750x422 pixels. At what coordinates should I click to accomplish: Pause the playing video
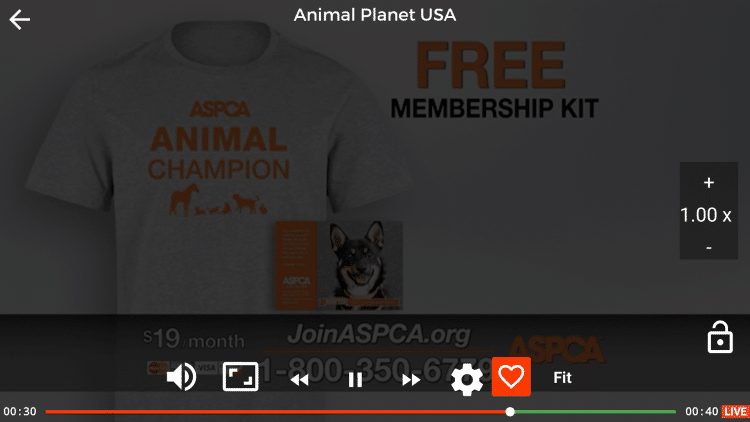[x=355, y=380]
